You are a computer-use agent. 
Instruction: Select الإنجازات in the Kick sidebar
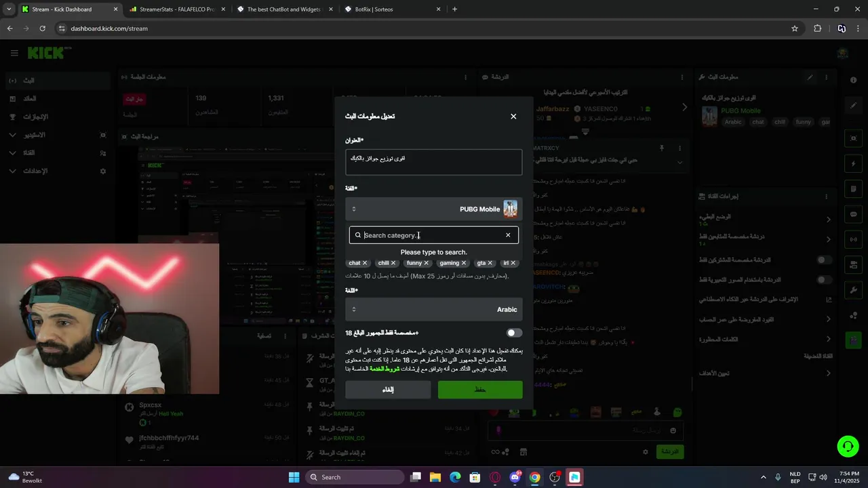point(56,117)
